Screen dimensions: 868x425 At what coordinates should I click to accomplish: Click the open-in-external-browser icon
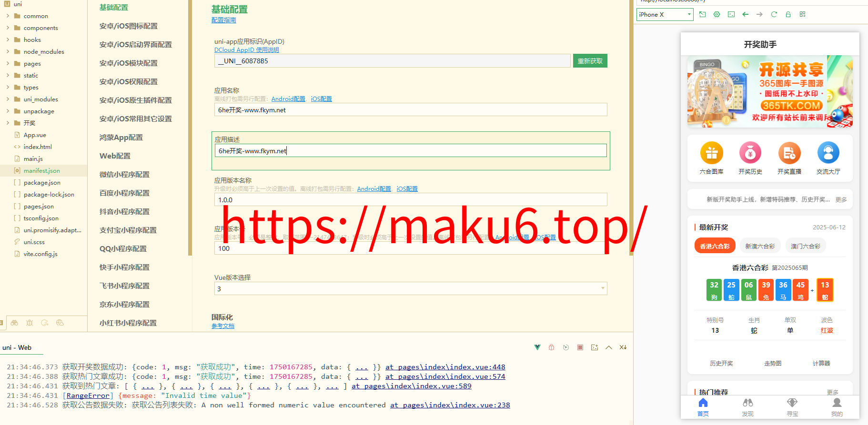pos(702,14)
